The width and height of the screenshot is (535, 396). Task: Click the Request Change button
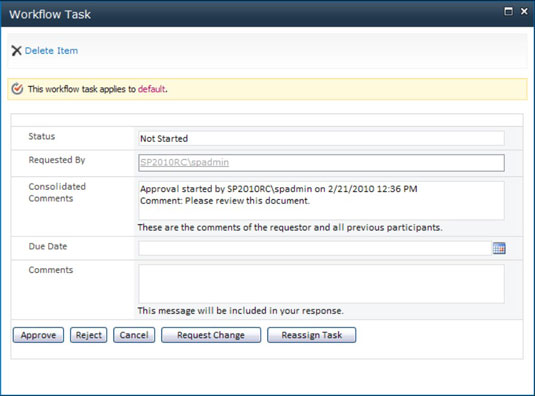click(211, 335)
